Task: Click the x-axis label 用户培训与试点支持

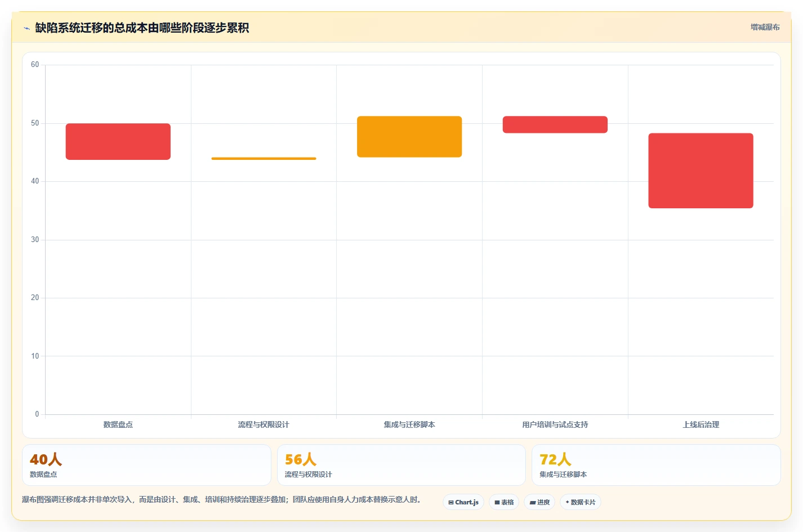Action: pos(555,424)
